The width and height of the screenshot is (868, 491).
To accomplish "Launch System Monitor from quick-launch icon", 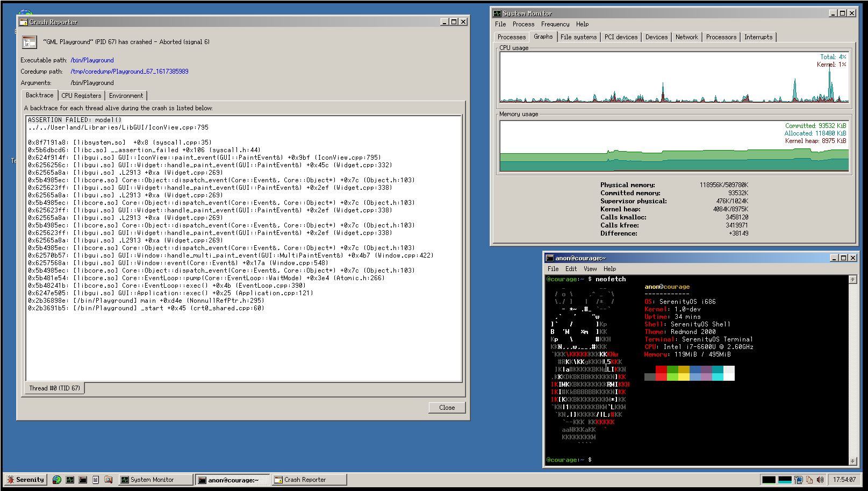I will (70, 480).
